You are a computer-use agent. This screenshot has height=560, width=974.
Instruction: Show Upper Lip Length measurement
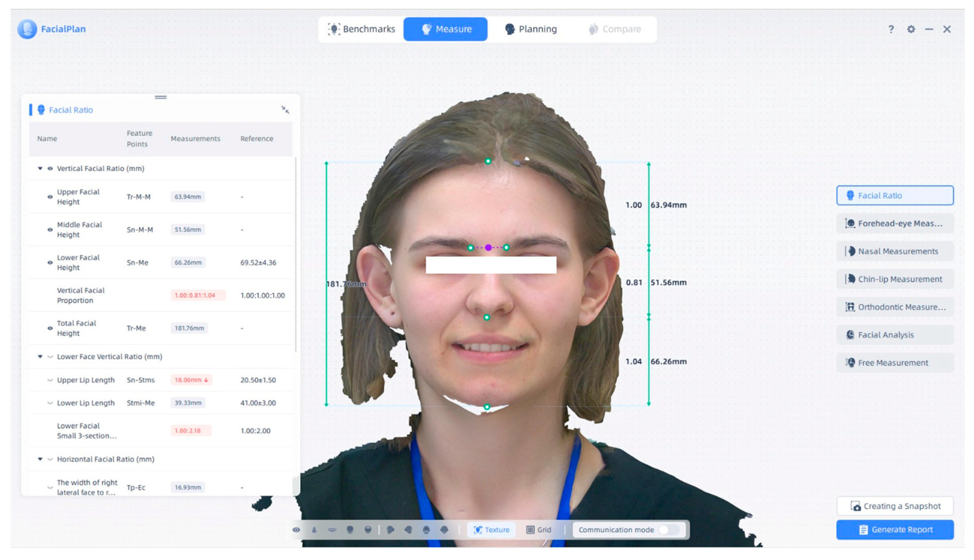50,380
